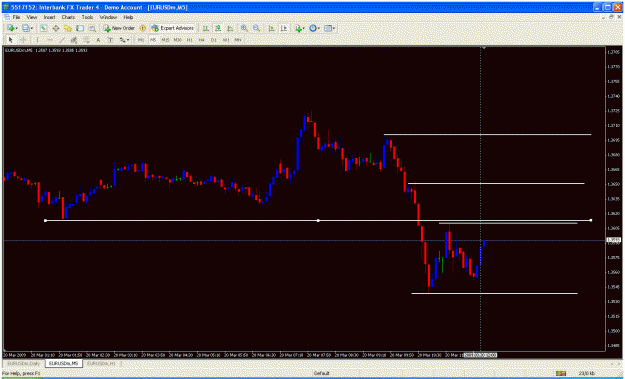Select the Text tool (A icon)
This screenshot has height=379, width=625.
pos(98,39)
